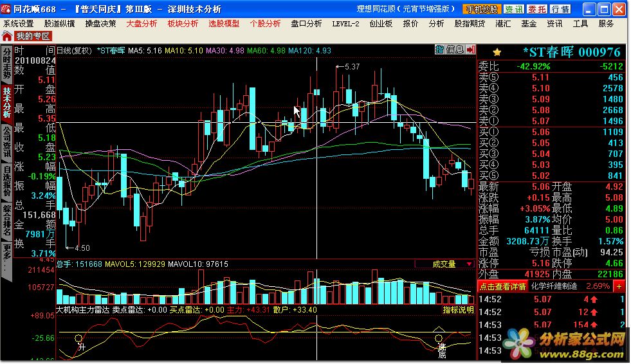631x364 pixels.
Task: Click the 升 circle marker in indicator panel
Action: coord(78,338)
